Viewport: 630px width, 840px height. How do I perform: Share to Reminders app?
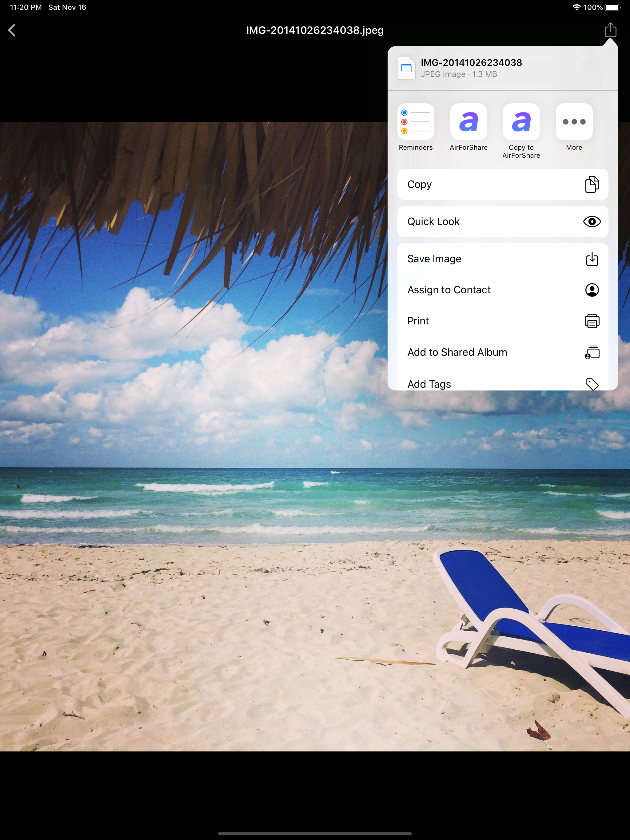coord(416,122)
